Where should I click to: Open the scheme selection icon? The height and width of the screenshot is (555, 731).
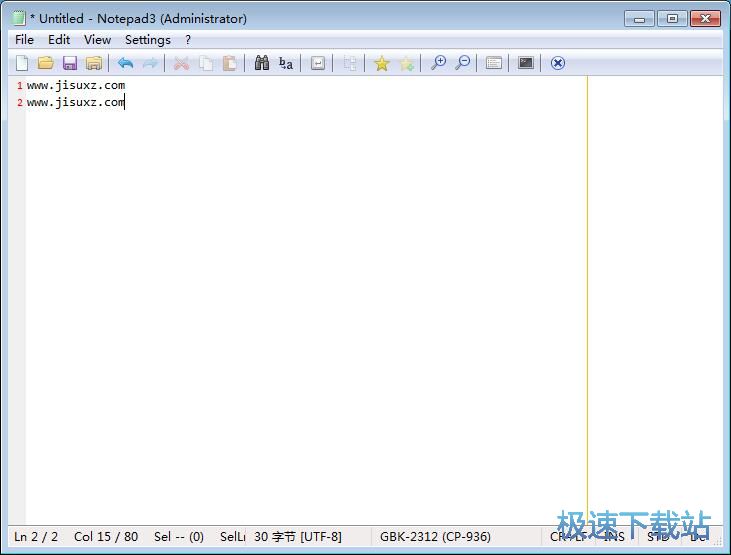(494, 63)
